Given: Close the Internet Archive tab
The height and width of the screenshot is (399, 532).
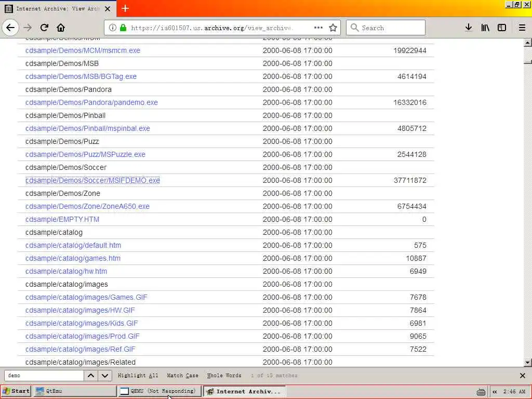Looking at the screenshot, I should coord(108,9).
